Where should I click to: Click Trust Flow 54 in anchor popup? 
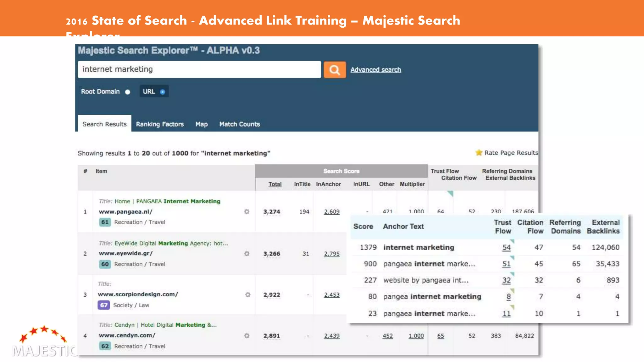tap(506, 248)
